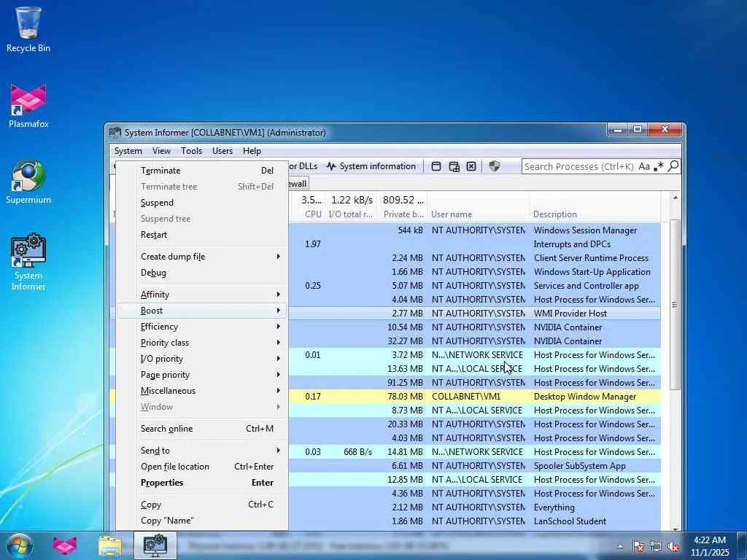This screenshot has width=747, height=560.
Task: Open the System information graph button
Action: (x=371, y=166)
